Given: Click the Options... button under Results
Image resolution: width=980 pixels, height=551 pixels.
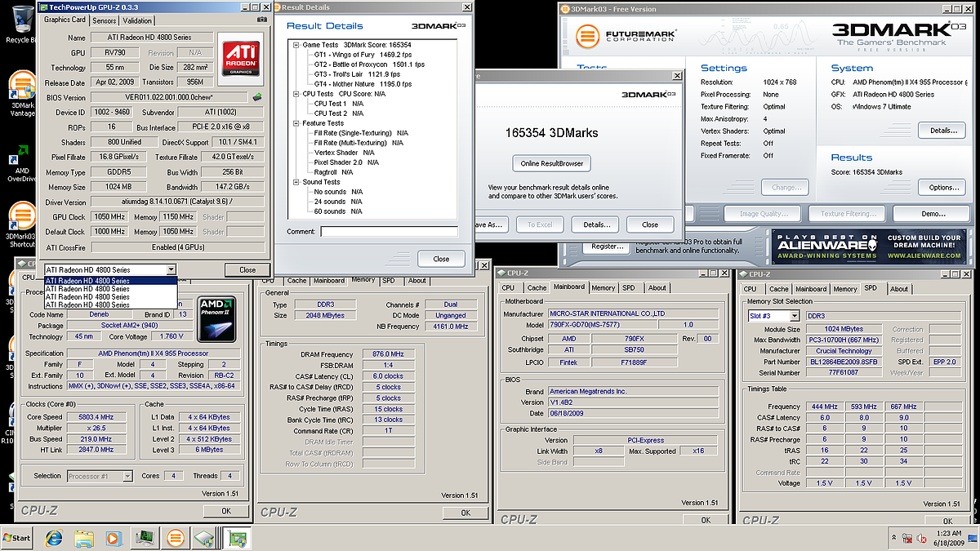Looking at the screenshot, I should (943, 188).
